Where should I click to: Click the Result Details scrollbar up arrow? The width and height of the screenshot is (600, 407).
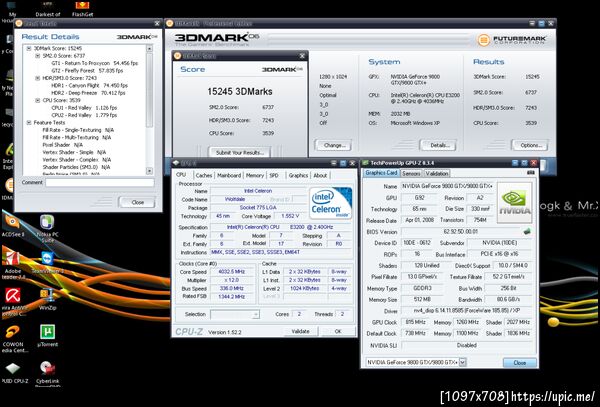(x=149, y=49)
